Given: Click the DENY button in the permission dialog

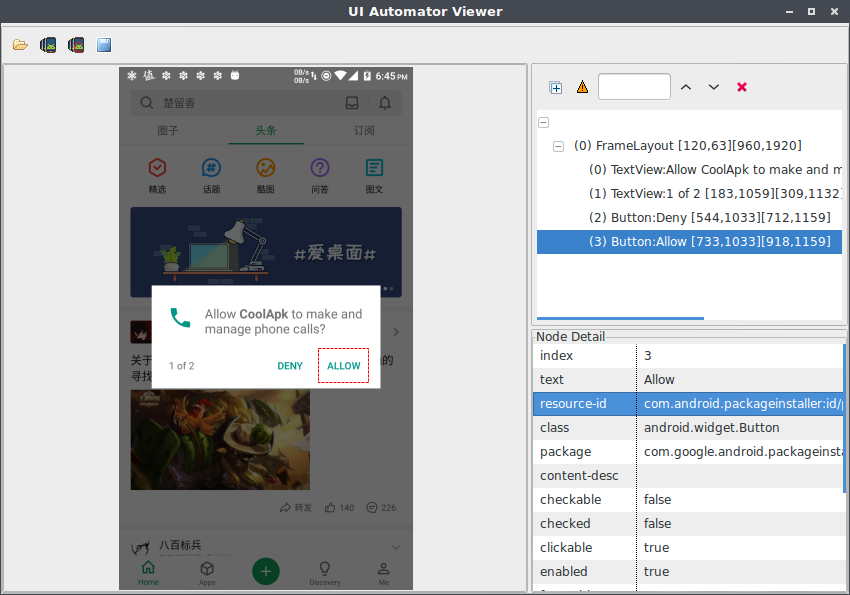Looking at the screenshot, I should (x=289, y=365).
